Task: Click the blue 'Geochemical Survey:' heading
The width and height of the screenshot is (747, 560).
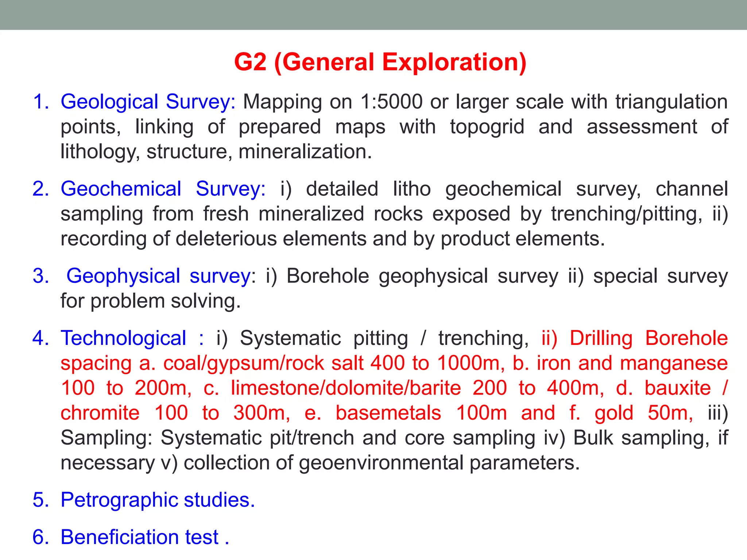Action: coord(163,189)
